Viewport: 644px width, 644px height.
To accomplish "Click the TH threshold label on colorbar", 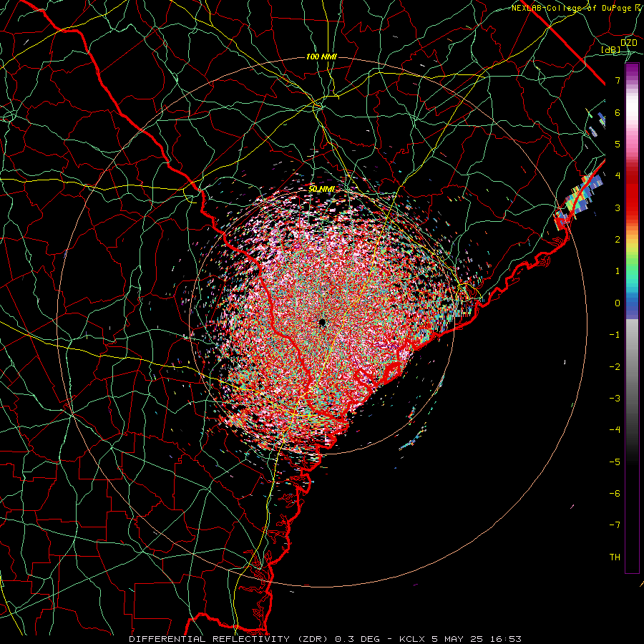I will click(615, 557).
